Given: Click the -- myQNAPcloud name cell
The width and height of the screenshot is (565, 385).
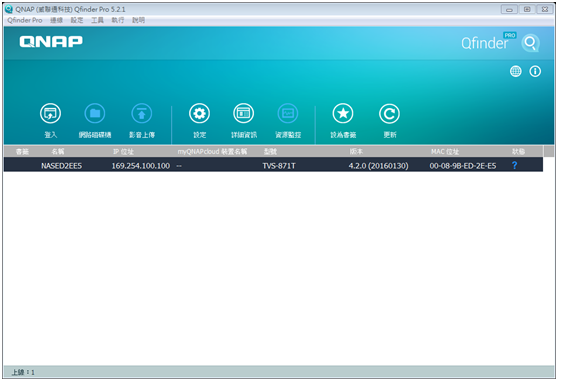Looking at the screenshot, I should pyautogui.click(x=179, y=166).
